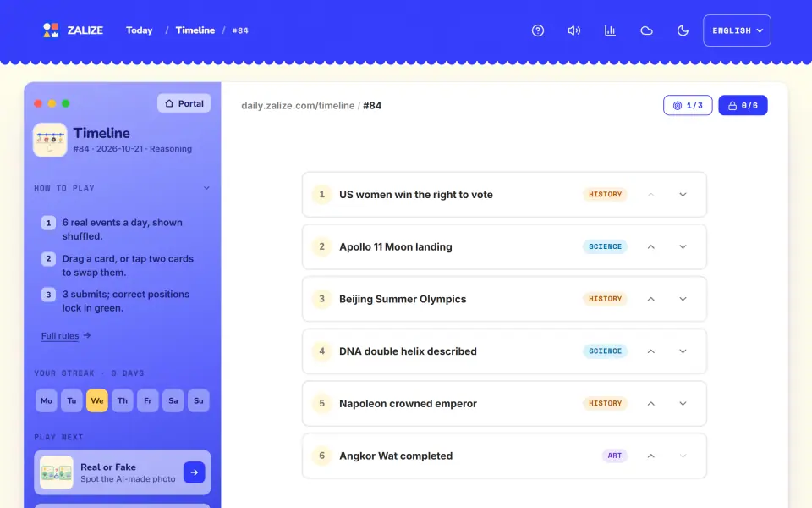Viewport: 812px width, 508px height.
Task: Select the Th streak day
Action: 122,400
